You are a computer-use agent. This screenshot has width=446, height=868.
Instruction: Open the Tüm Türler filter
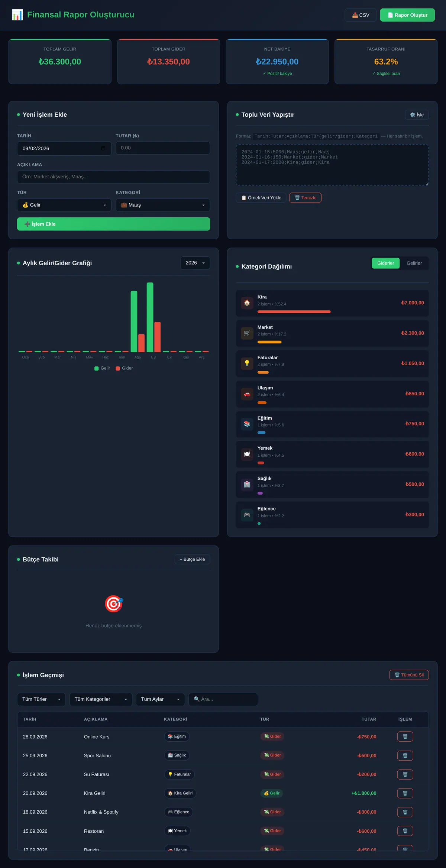point(41,699)
